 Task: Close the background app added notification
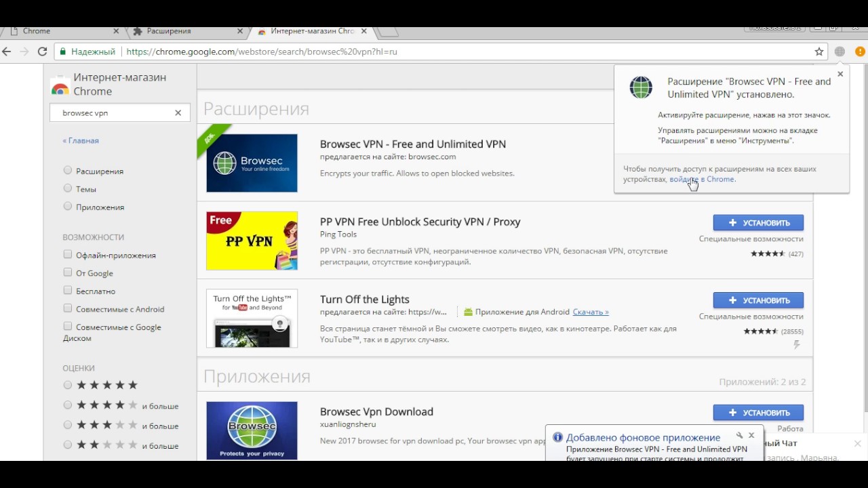751,435
